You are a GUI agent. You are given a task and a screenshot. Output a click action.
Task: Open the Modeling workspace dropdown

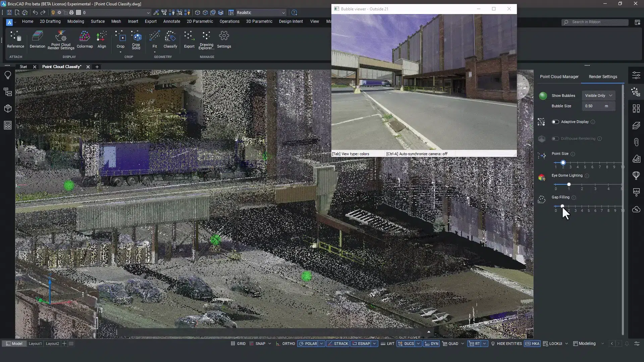[603, 344]
